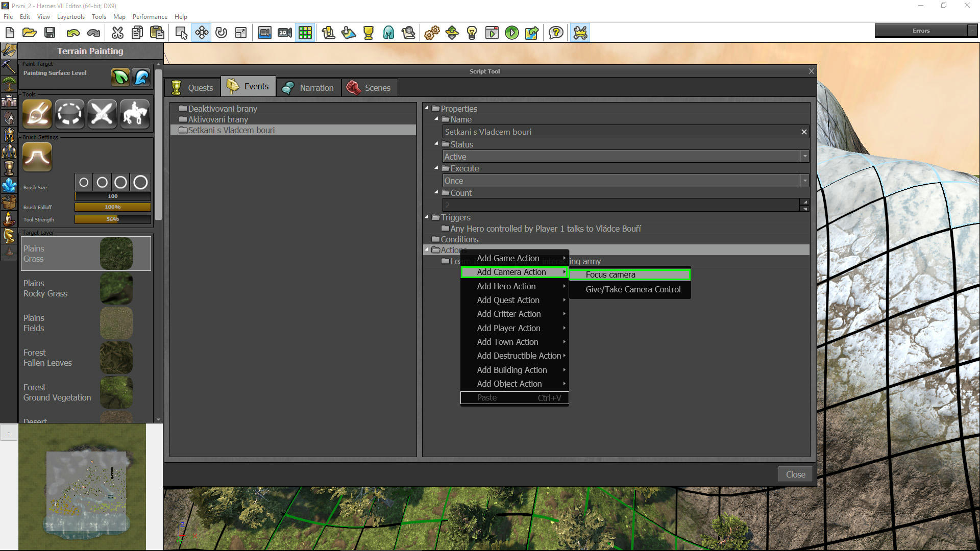Click the Cut scissors icon

(x=117, y=33)
